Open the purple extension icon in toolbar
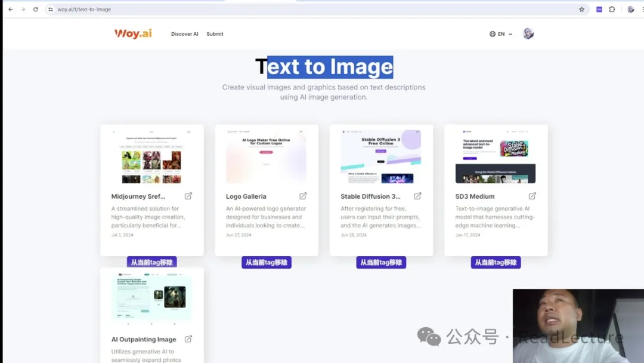The image size is (644, 363). (x=599, y=9)
